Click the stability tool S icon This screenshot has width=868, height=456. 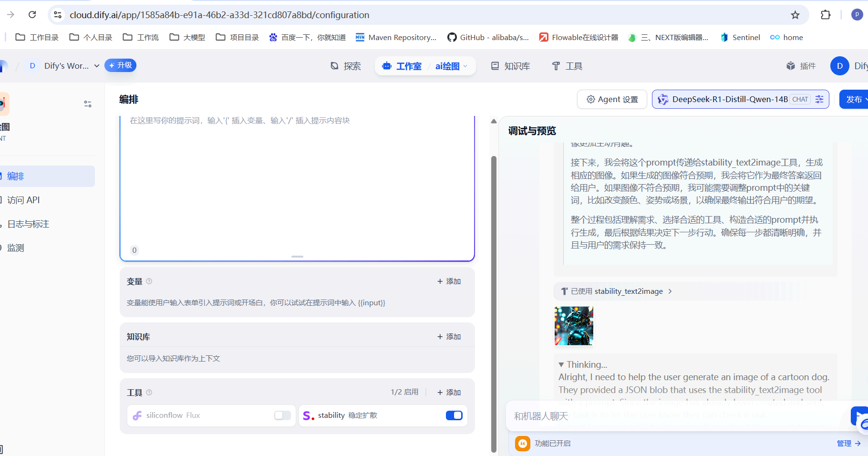point(309,415)
